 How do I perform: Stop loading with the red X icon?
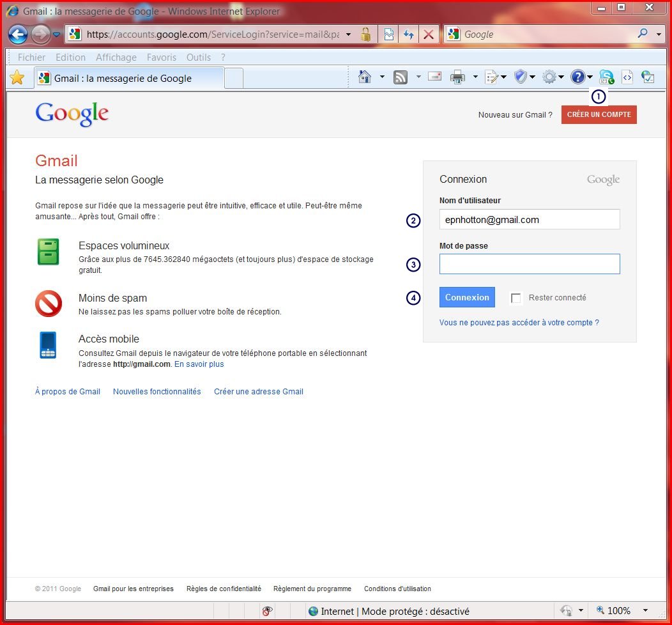(x=428, y=35)
